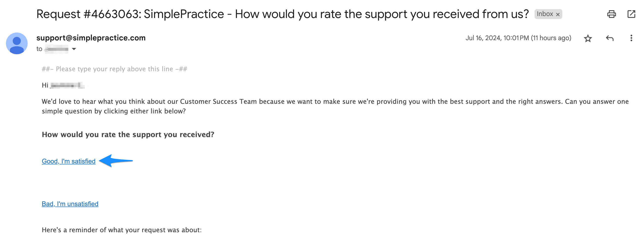644x248 pixels.
Task: Choose "Good, I'm satisfied" rating link
Action: [x=68, y=161]
